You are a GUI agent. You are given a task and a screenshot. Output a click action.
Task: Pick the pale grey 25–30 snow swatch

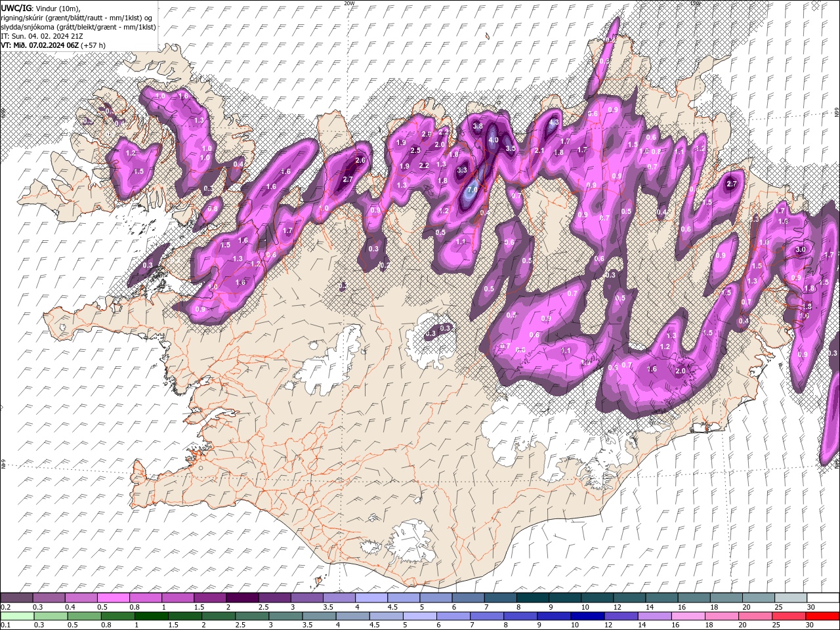pos(791,598)
